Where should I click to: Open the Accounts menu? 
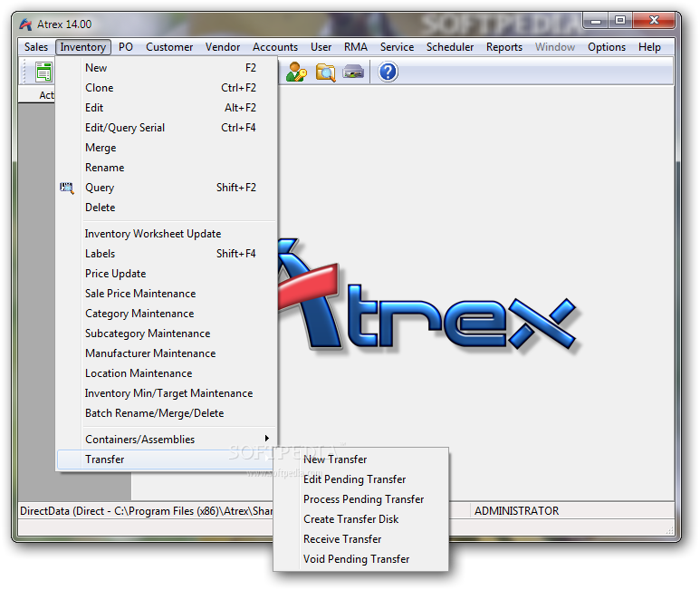(275, 47)
